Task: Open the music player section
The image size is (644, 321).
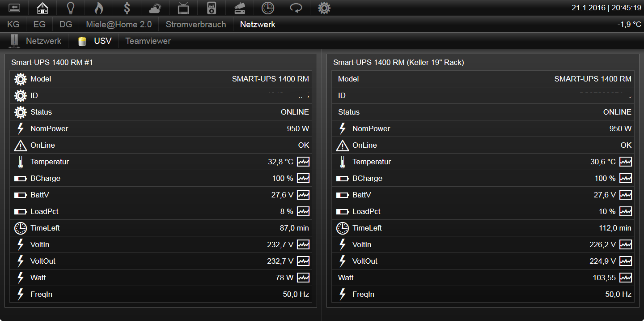Action: click(x=212, y=8)
